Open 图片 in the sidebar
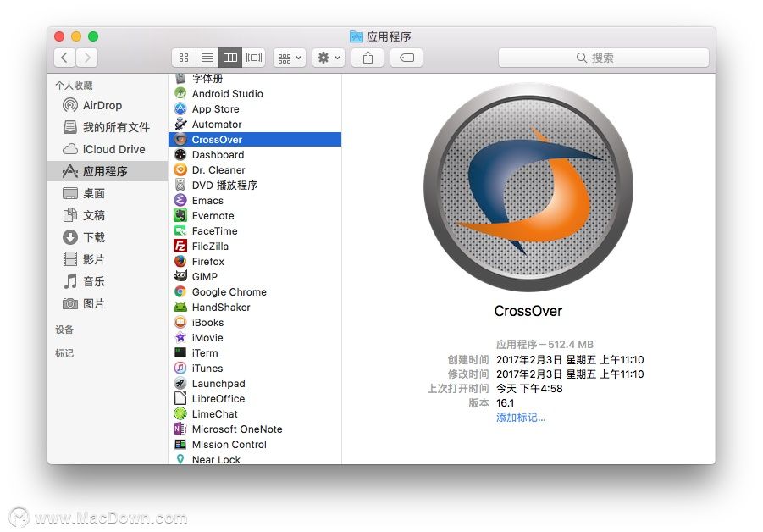763x532 pixels. coord(108,304)
